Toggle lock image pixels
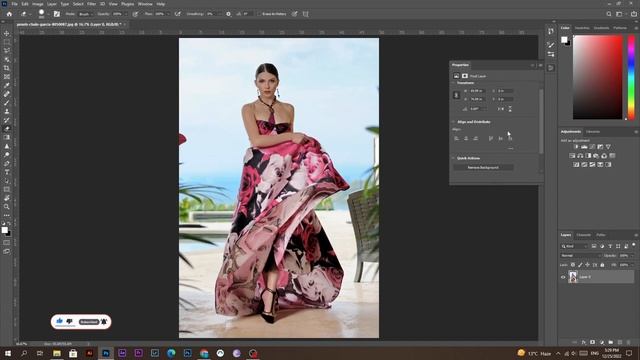Image resolution: width=640 pixels, height=360 pixels. click(580, 265)
